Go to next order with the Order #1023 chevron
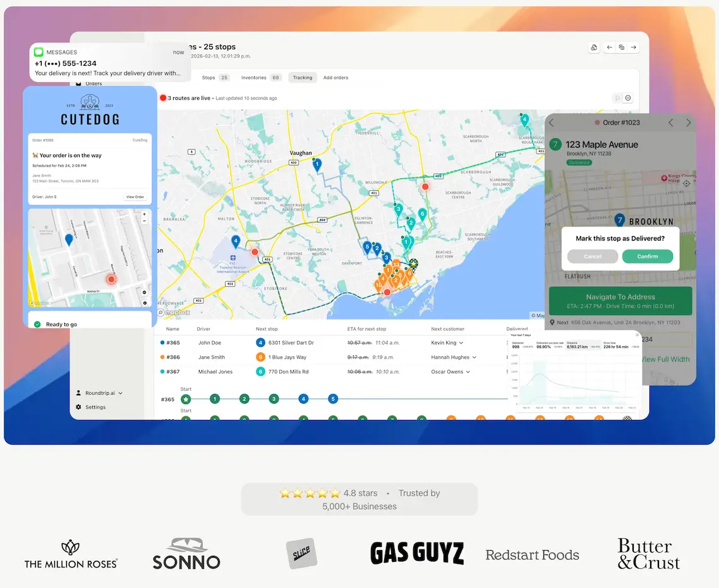This screenshot has width=719, height=588. [688, 123]
